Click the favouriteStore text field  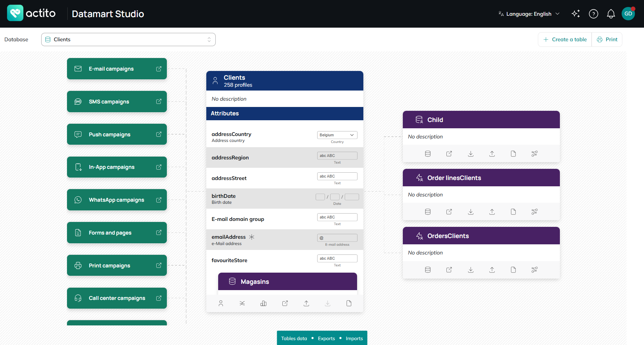click(337, 258)
